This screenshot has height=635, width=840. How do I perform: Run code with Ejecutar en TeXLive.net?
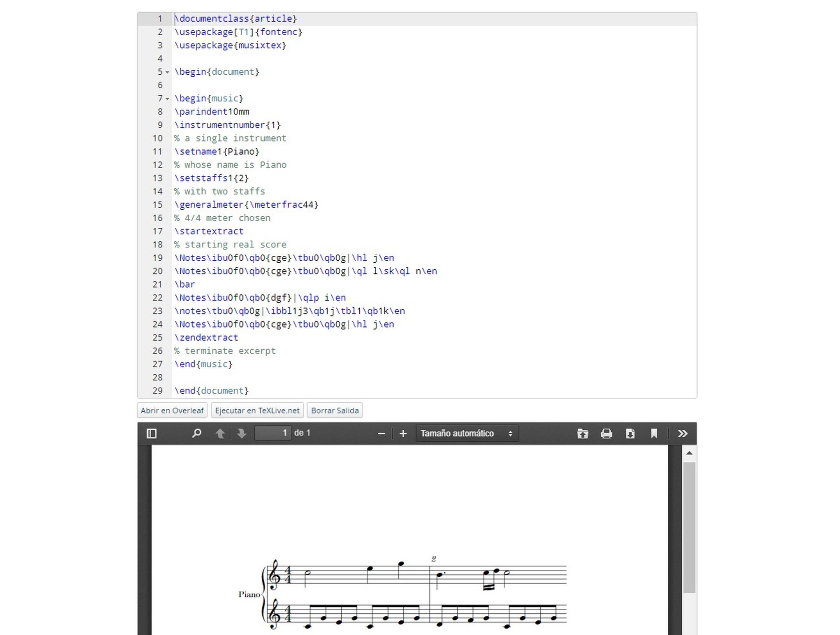(257, 410)
